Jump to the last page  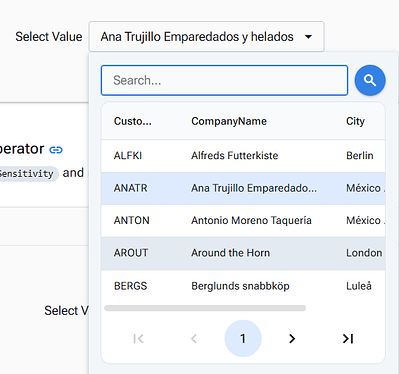348,339
